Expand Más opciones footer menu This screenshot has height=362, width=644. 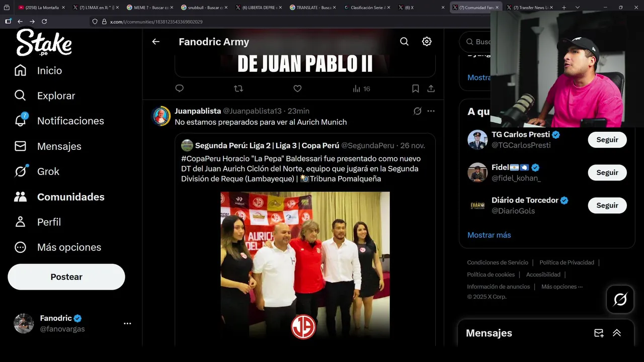click(562, 287)
